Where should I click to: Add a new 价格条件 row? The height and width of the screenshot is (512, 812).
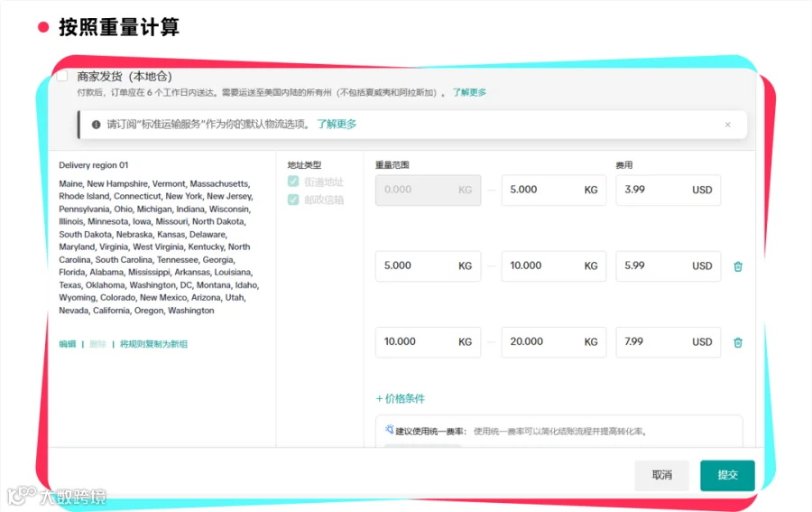point(401,398)
